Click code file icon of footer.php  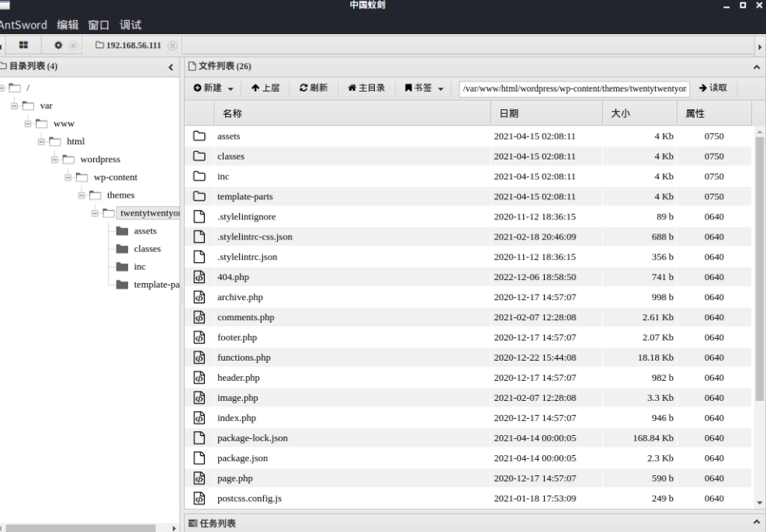(199, 337)
